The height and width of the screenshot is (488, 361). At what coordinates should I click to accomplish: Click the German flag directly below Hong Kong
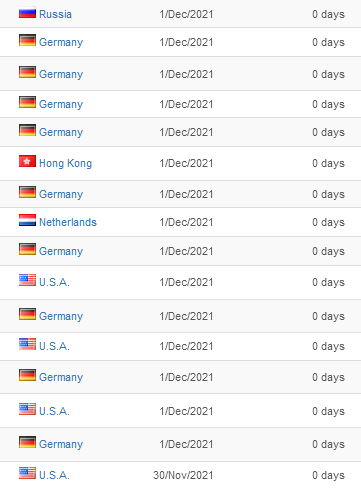point(27,192)
